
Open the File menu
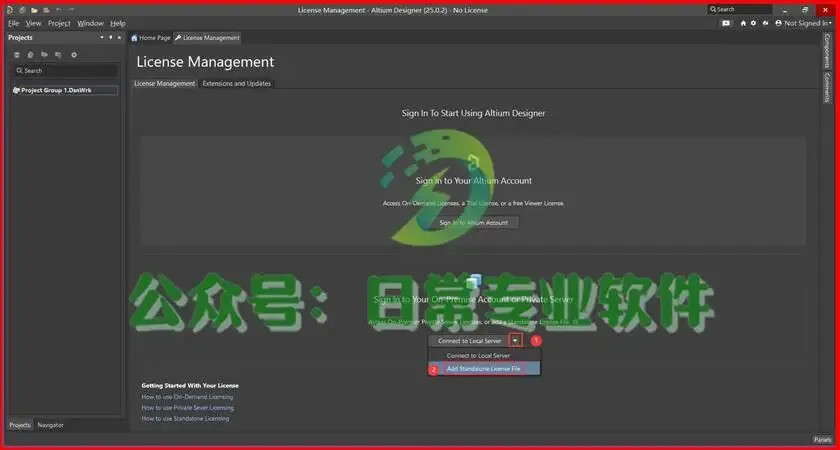click(x=13, y=24)
